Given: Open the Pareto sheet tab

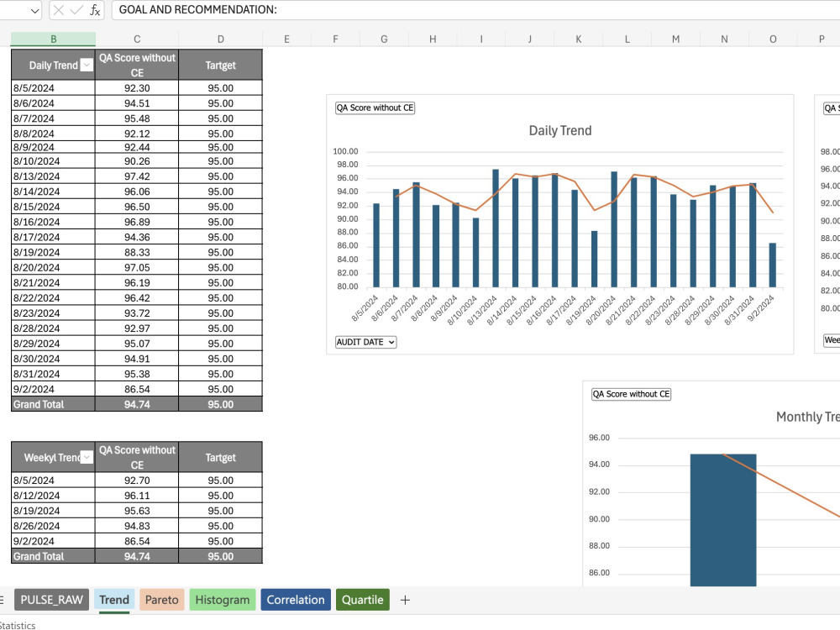Looking at the screenshot, I should coord(162,600).
